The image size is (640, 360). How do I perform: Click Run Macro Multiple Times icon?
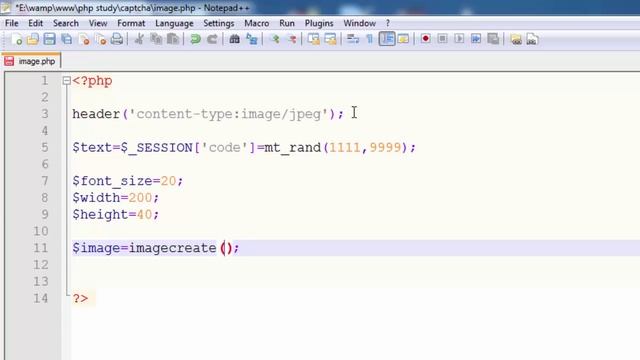[x=476, y=39]
